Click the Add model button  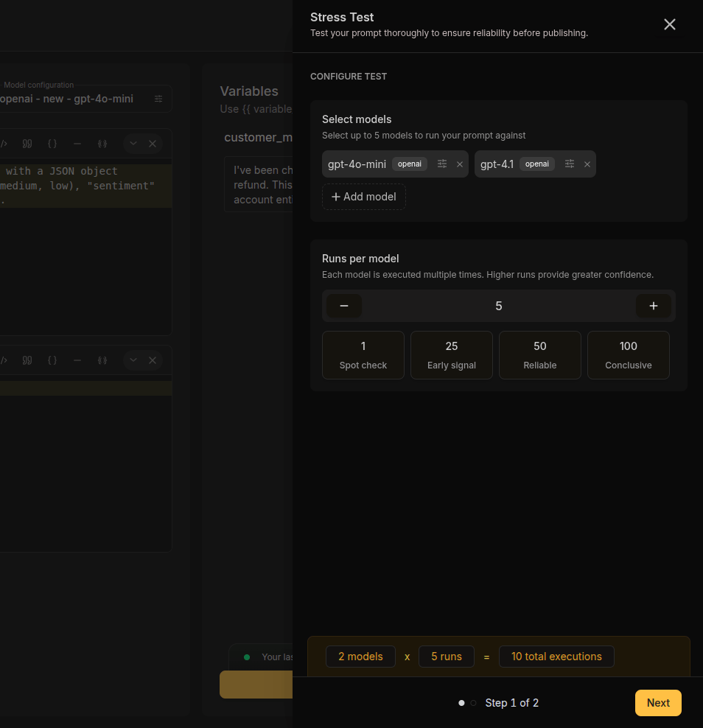pyautogui.click(x=364, y=197)
